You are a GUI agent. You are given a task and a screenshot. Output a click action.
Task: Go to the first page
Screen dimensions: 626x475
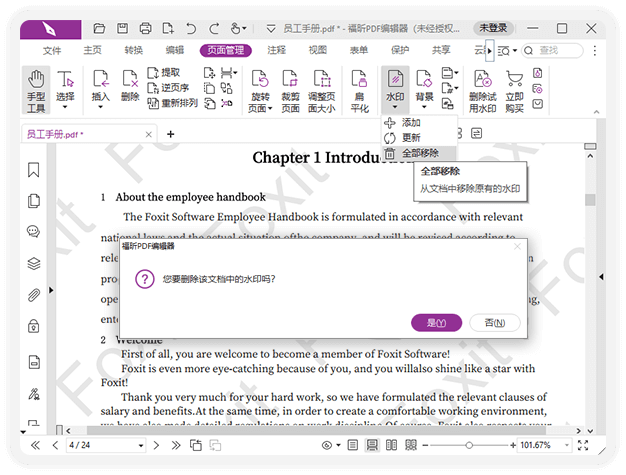point(35,445)
